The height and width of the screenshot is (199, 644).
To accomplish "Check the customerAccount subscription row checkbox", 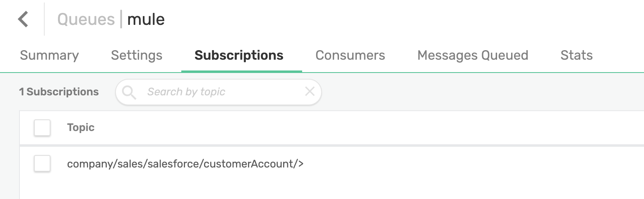I will pos(42,164).
